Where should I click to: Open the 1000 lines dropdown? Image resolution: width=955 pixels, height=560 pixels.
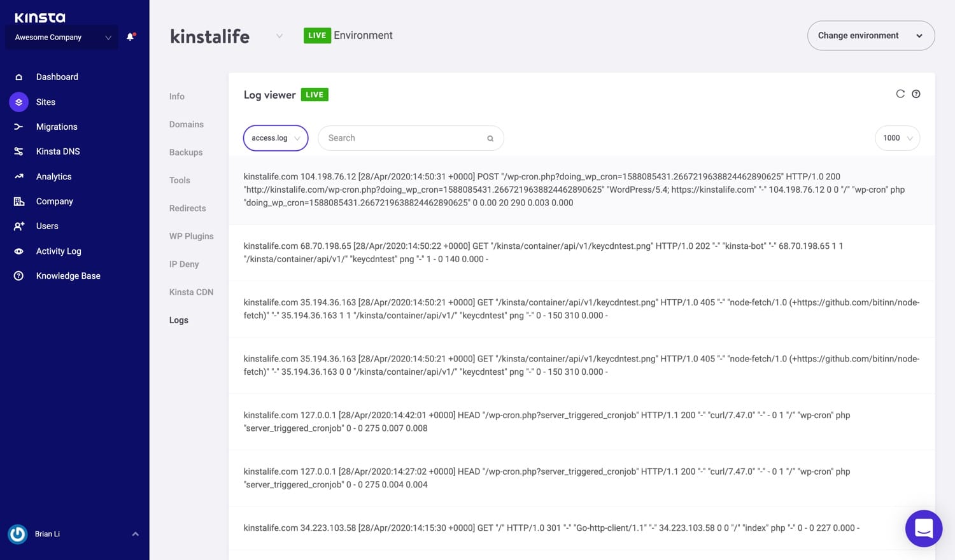(897, 138)
